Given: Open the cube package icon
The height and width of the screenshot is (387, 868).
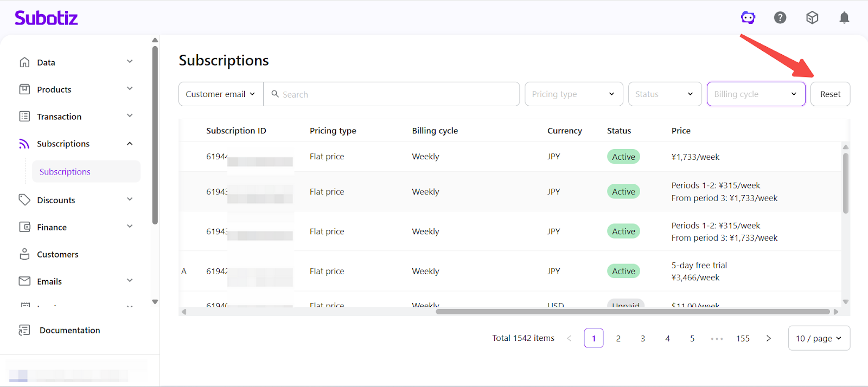Looking at the screenshot, I should [x=812, y=18].
